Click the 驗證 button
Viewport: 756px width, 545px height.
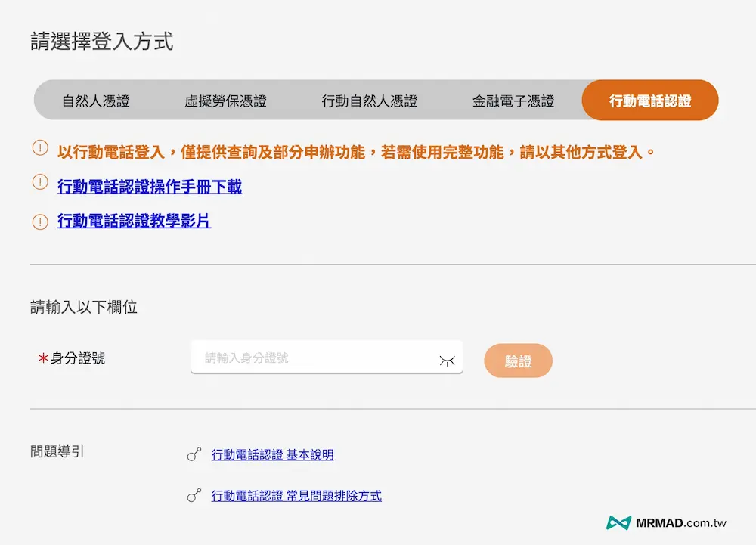tap(518, 361)
